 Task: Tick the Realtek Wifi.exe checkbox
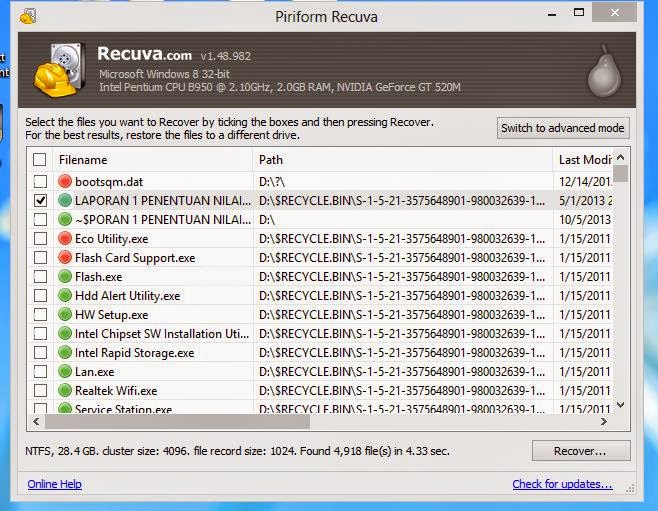coord(40,391)
